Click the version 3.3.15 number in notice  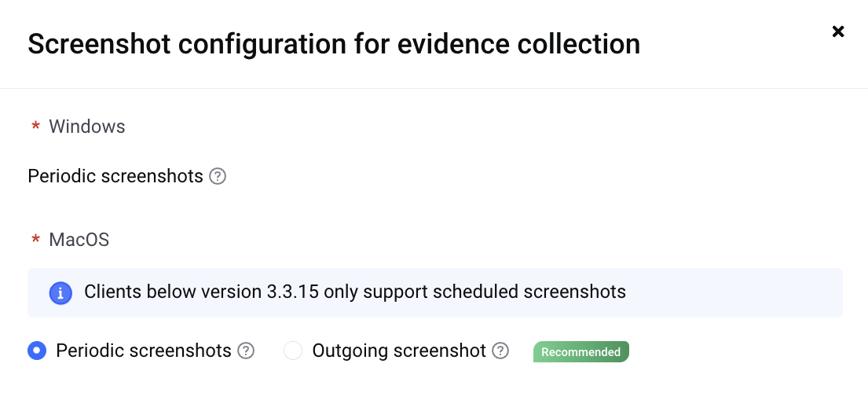(293, 292)
